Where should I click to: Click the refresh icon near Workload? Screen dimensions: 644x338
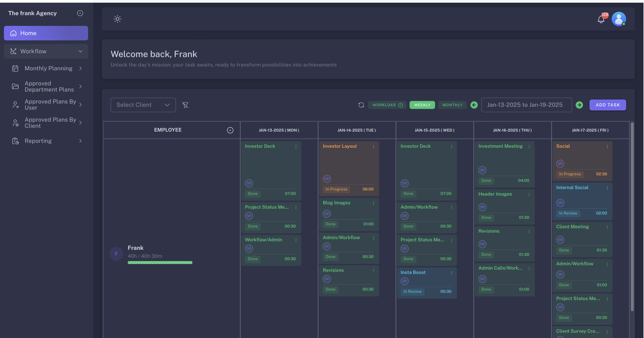tap(361, 105)
